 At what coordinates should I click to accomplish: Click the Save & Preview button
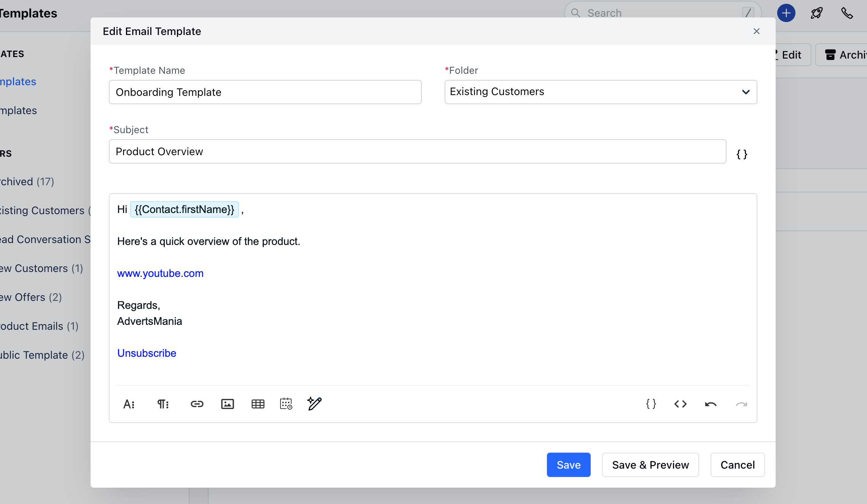pos(650,464)
